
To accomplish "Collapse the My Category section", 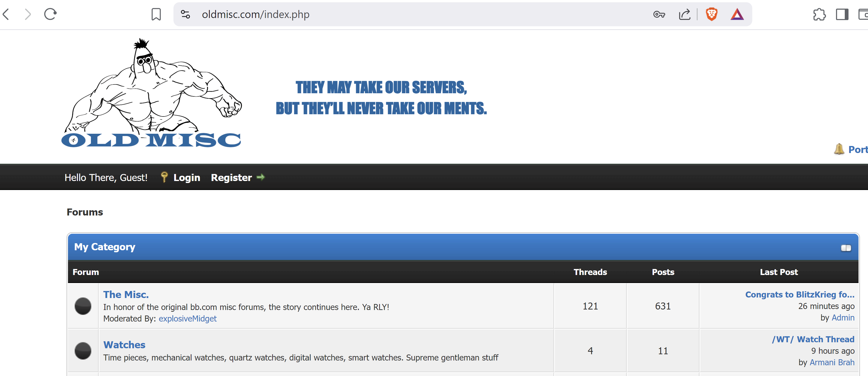I will [x=846, y=248].
